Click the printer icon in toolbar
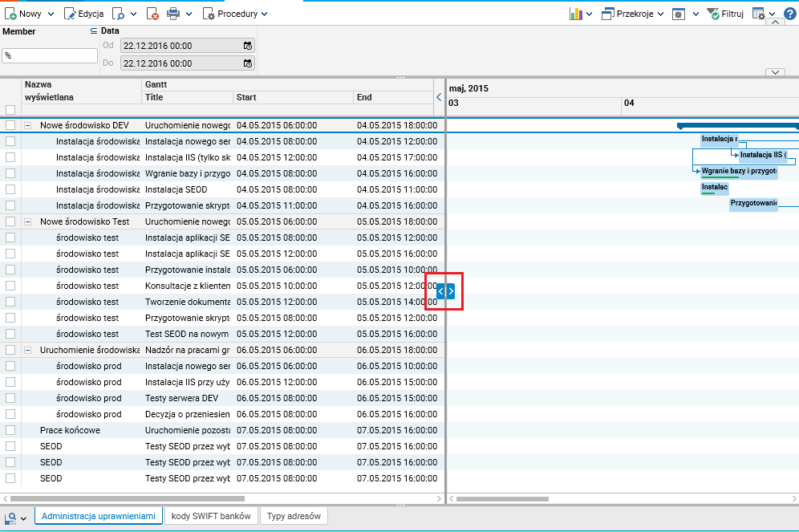 point(173,14)
